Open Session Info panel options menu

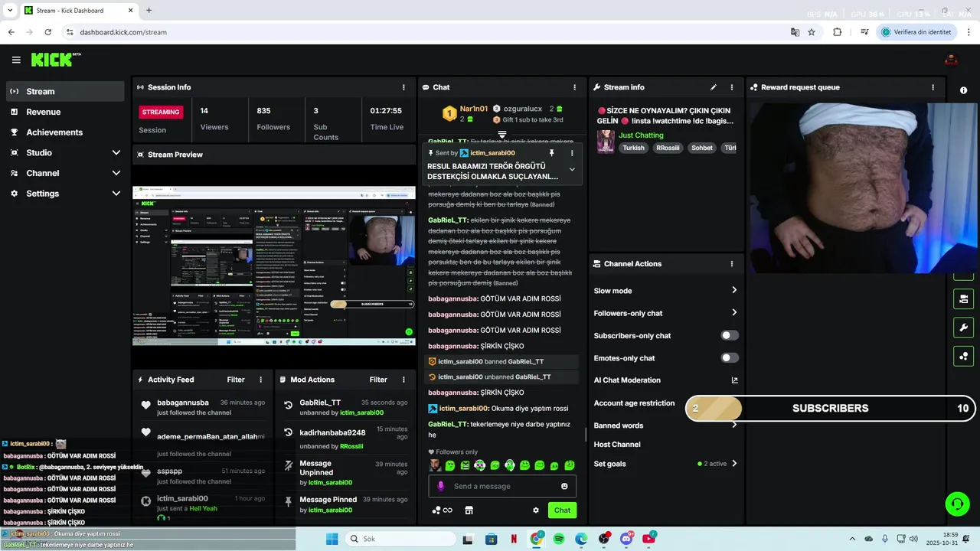pos(403,87)
